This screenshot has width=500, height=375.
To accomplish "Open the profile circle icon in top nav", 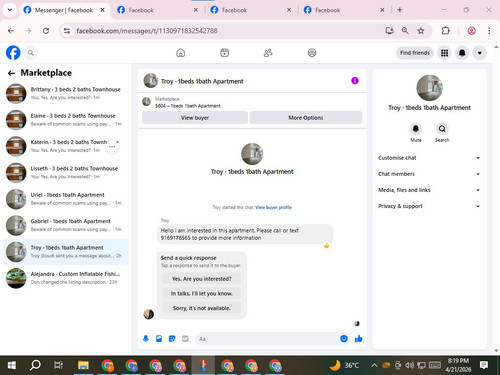I will pyautogui.click(x=312, y=53).
